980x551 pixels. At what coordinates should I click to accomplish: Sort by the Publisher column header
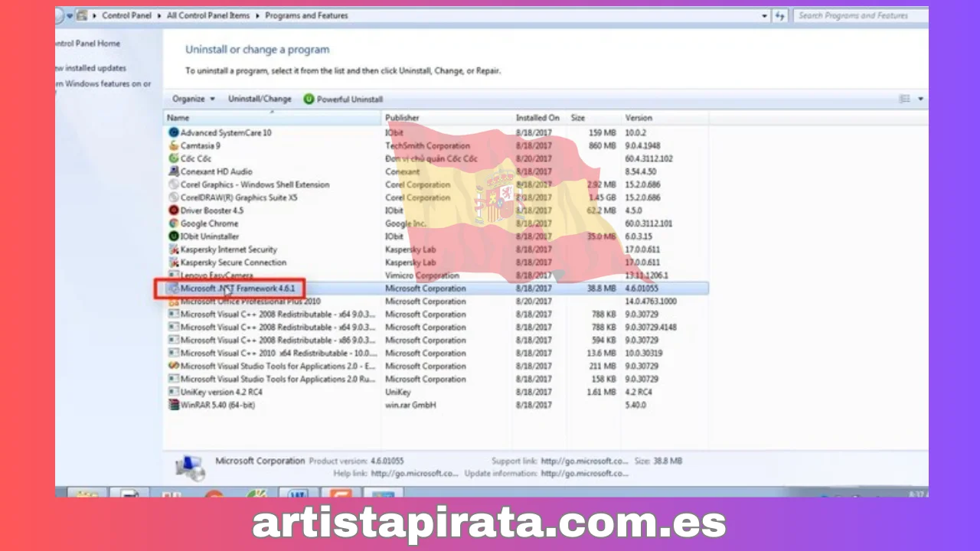point(448,118)
